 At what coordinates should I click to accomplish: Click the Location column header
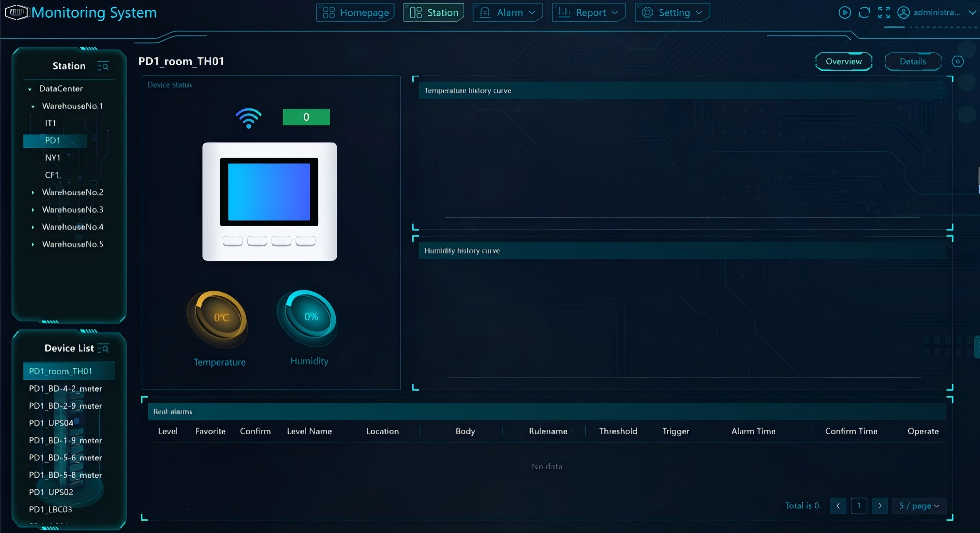382,431
